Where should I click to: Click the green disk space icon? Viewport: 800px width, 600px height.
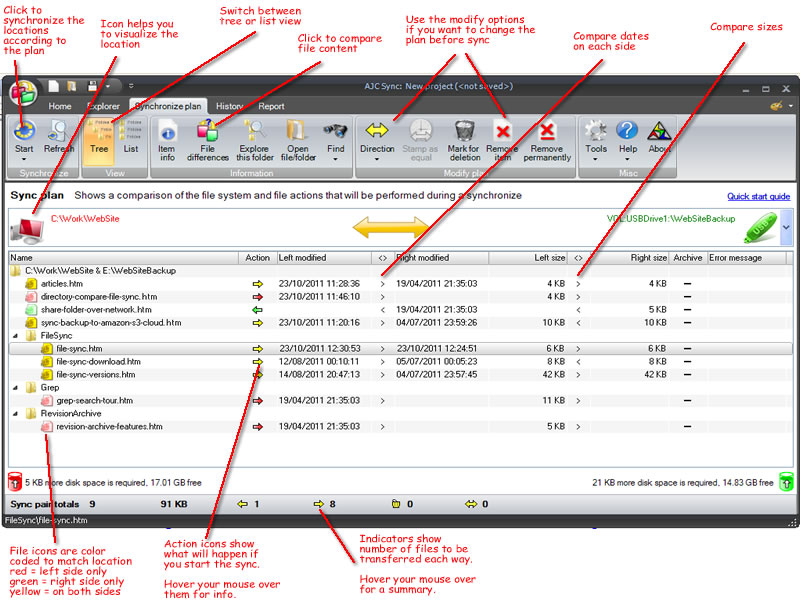pyautogui.click(x=786, y=482)
